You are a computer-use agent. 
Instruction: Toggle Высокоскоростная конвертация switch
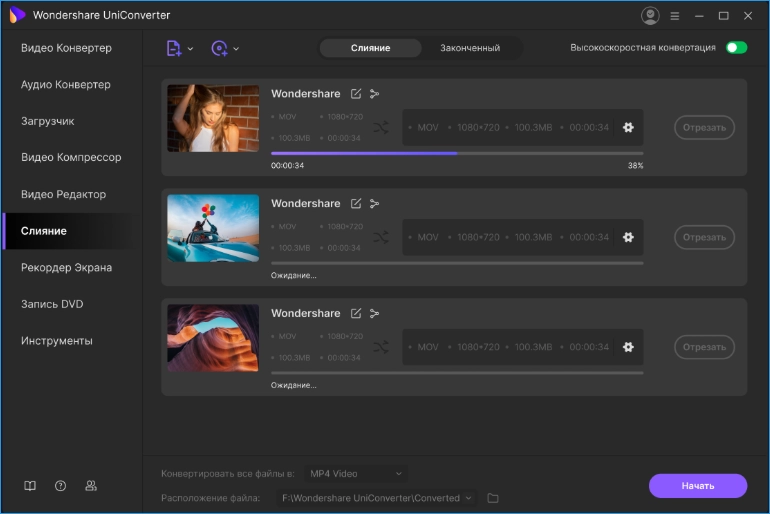736,48
